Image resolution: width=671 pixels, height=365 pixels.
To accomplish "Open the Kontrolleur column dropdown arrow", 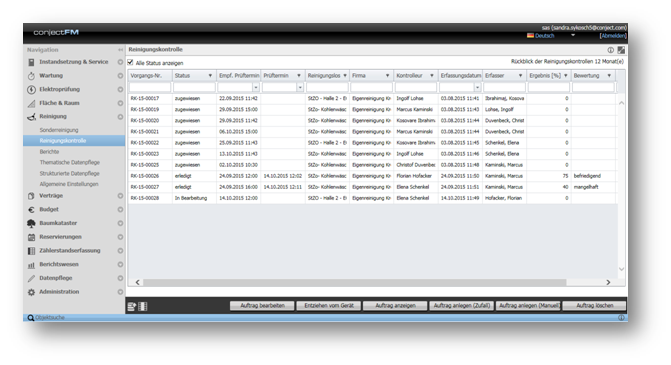I will coord(432,76).
